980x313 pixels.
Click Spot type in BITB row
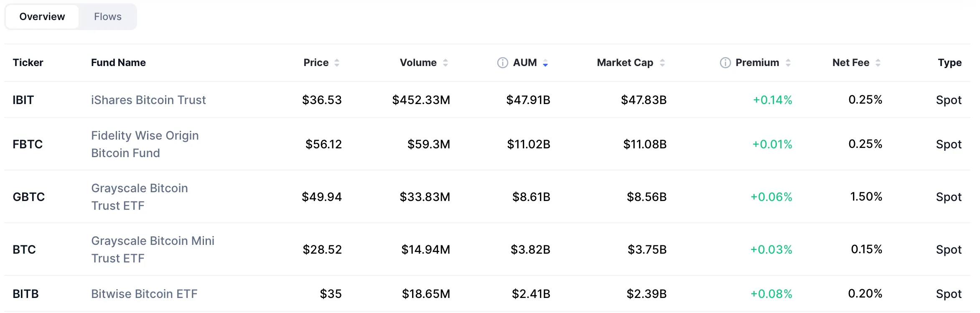pos(949,294)
